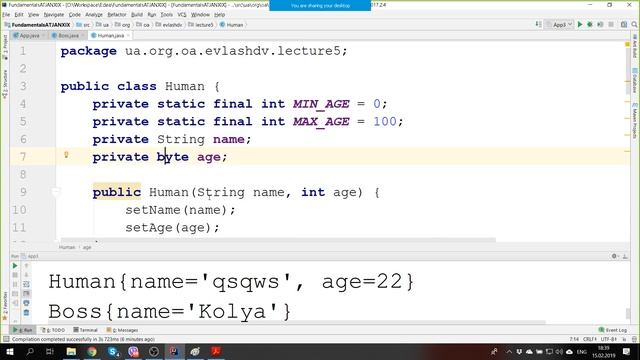Open the Terminal tool window tab

click(x=85, y=330)
